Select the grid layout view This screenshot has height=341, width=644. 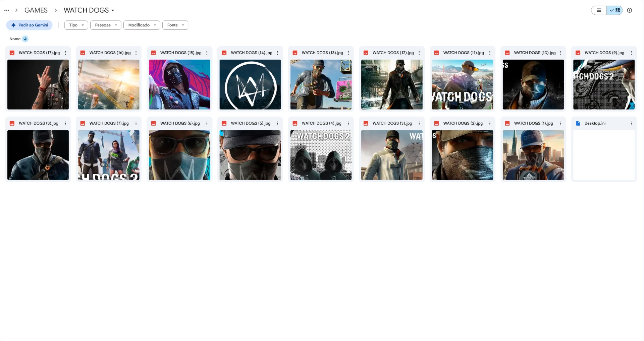pos(615,10)
